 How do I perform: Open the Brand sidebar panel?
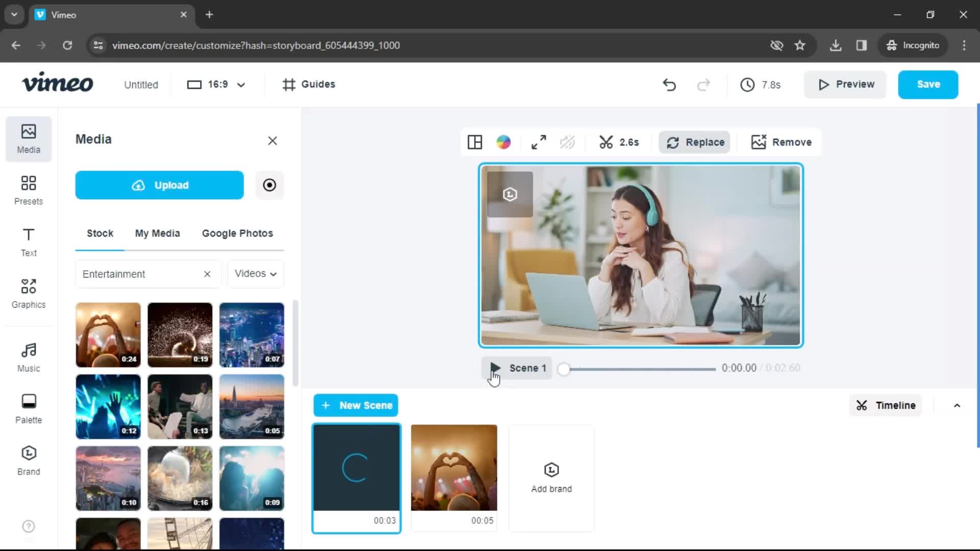[29, 461]
